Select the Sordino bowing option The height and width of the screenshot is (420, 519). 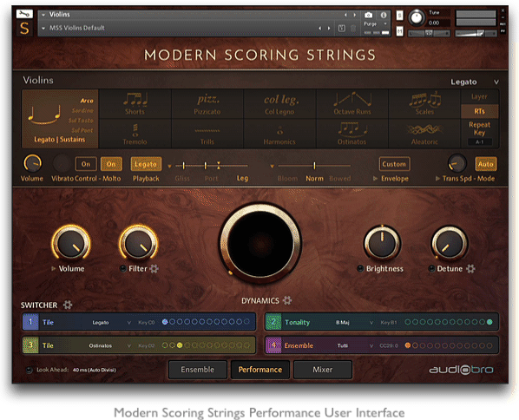(82, 110)
